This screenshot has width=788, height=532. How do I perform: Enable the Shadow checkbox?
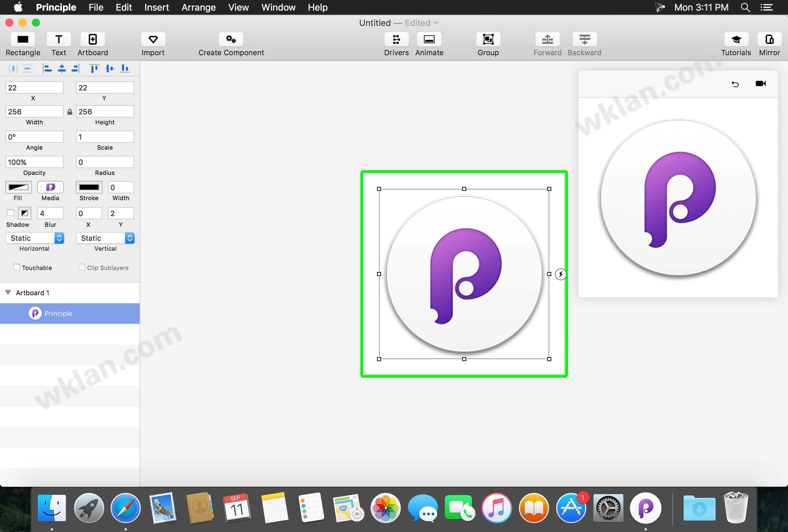tap(11, 212)
